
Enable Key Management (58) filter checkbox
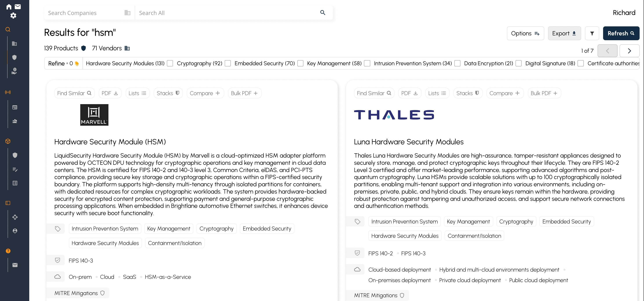click(367, 63)
